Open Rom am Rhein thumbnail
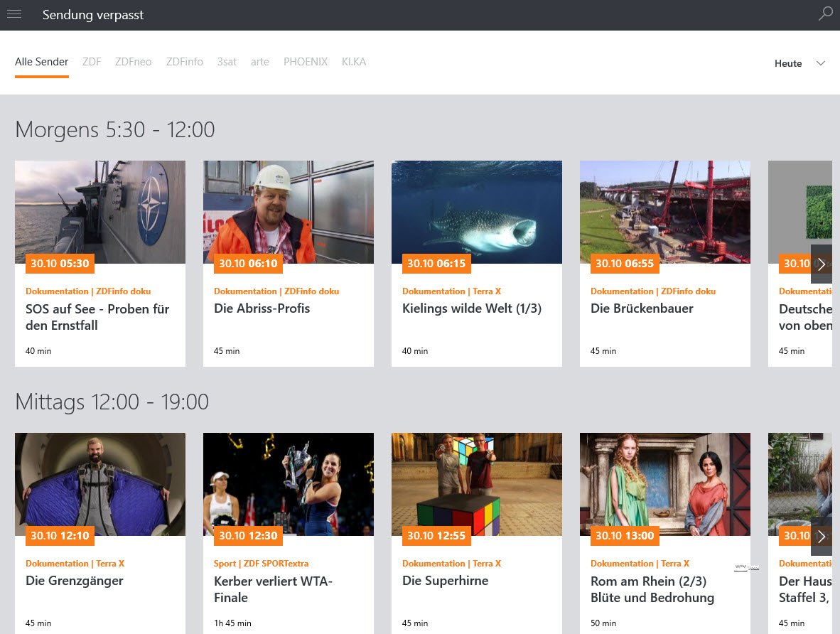Image resolution: width=840 pixels, height=634 pixels. (664, 484)
